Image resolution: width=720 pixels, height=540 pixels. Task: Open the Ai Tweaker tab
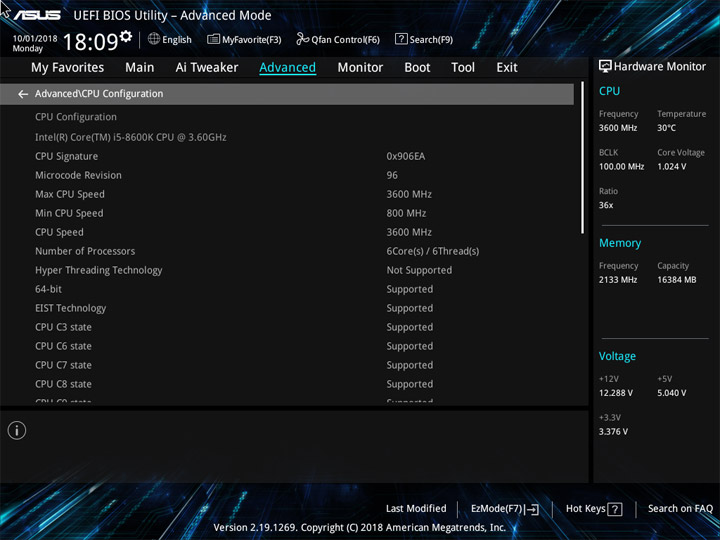tap(207, 68)
